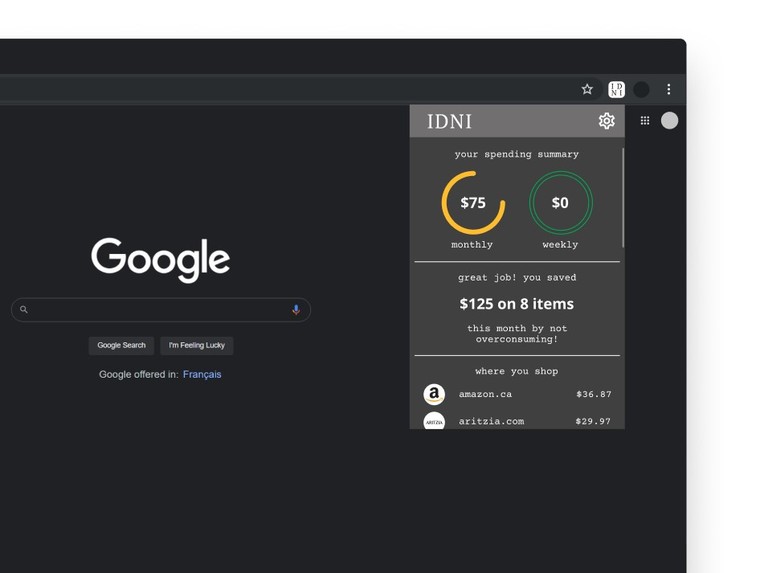Click 'Google offered in:' text
This screenshot has width=760, height=573.
pos(139,374)
